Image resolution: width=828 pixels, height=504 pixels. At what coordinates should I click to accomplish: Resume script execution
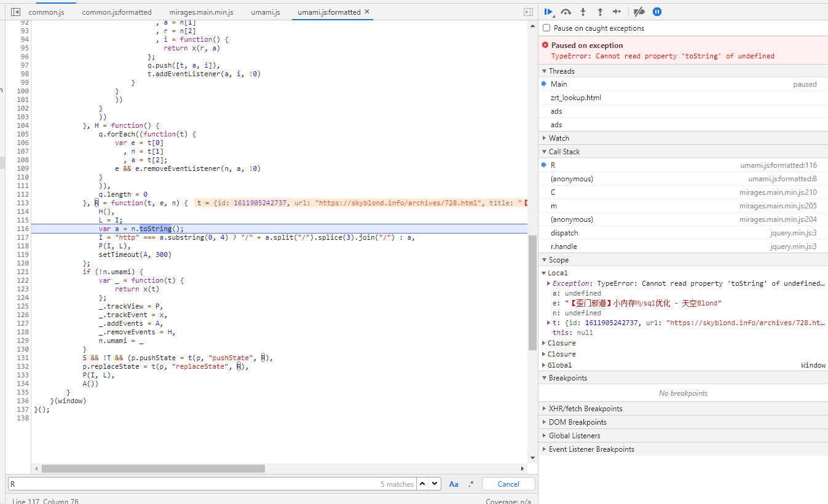pos(548,11)
